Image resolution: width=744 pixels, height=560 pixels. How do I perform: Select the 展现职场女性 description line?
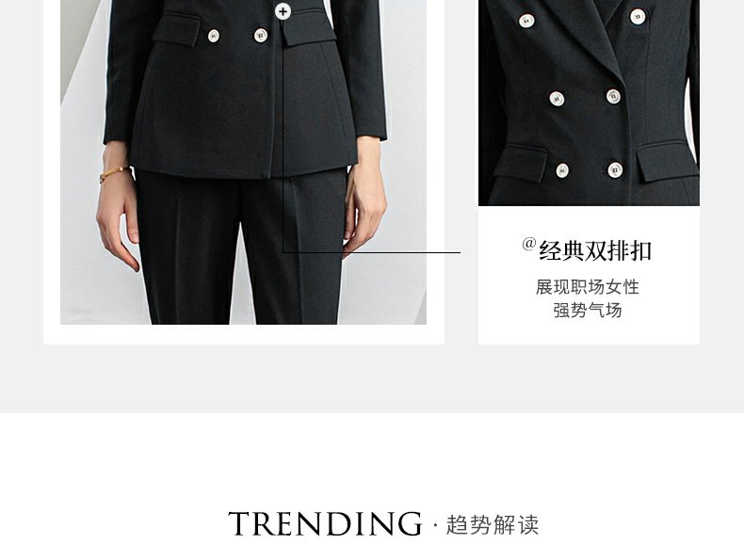pos(588,287)
